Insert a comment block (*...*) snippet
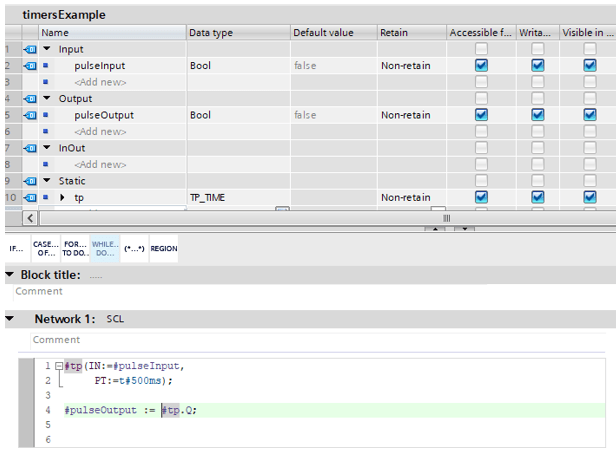Screen dimensions: 616x452 point(134,249)
